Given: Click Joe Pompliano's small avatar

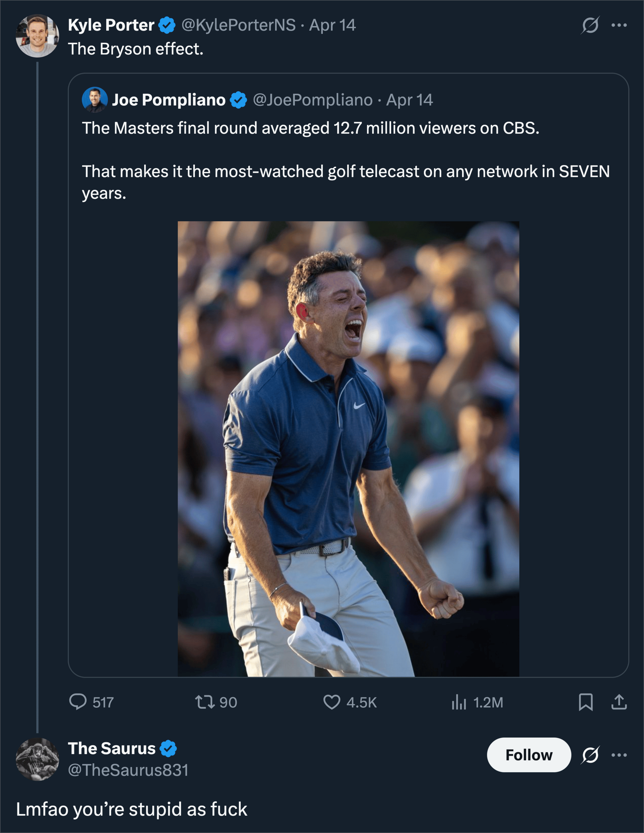Looking at the screenshot, I should click(x=95, y=100).
